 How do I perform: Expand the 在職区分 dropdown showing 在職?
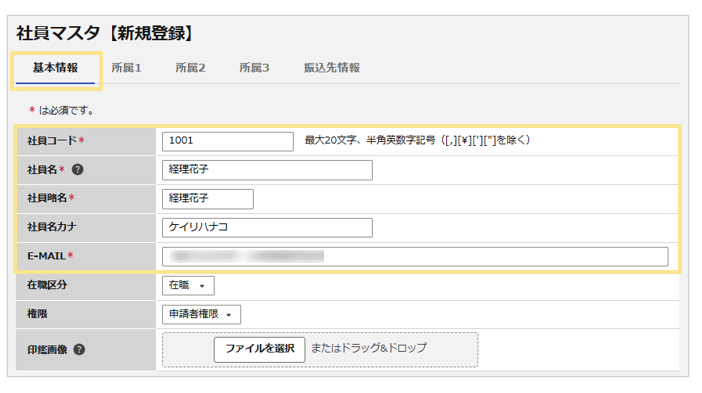coord(188,286)
